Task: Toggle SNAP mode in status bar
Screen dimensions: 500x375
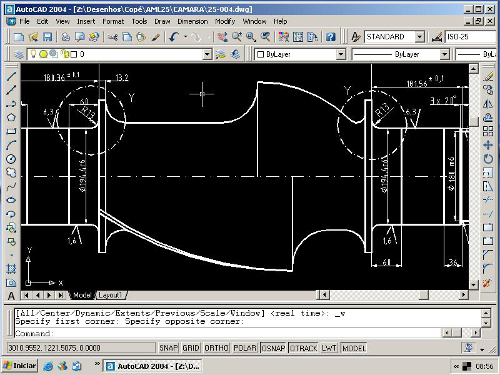Action: point(168,348)
